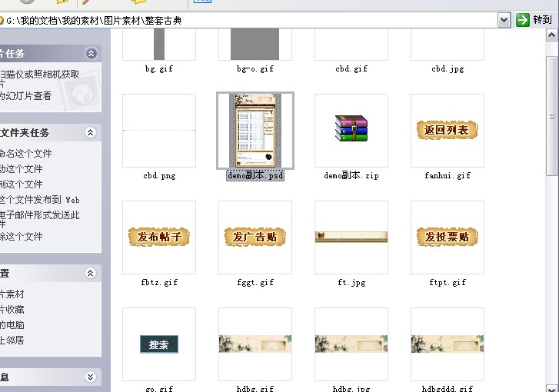The image size is (559, 392).
Task: Click the scroll up arrow of file list
Action: [x=552, y=35]
